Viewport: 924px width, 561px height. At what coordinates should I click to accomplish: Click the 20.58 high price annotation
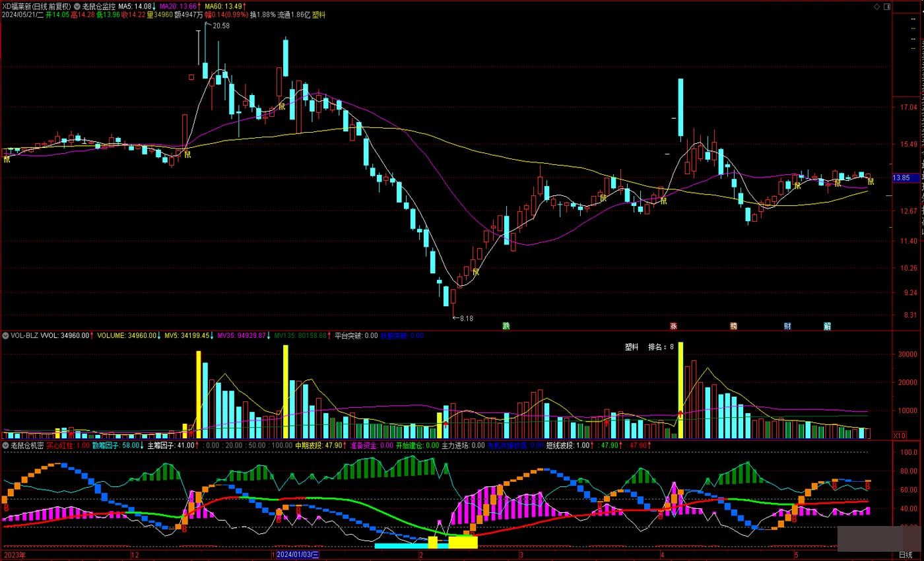pos(221,26)
